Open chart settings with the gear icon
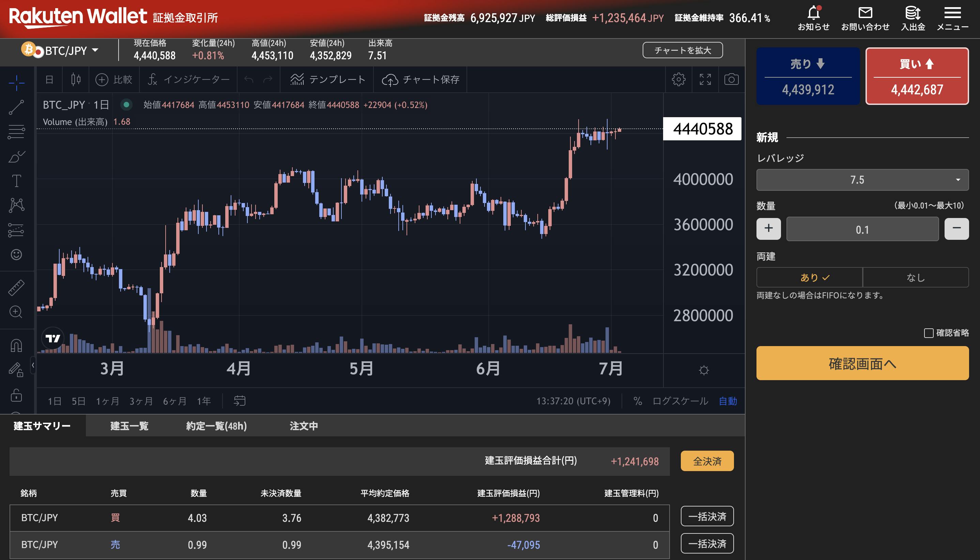980x560 pixels. click(678, 80)
